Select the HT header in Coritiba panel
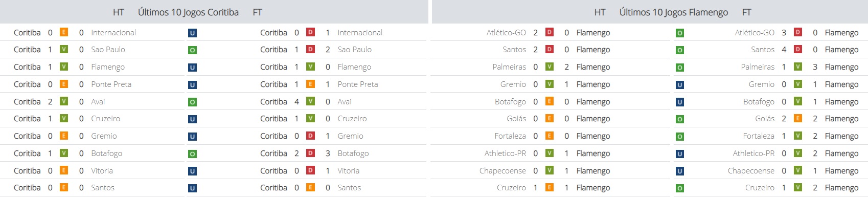The height and width of the screenshot is (198, 868). coord(119,12)
